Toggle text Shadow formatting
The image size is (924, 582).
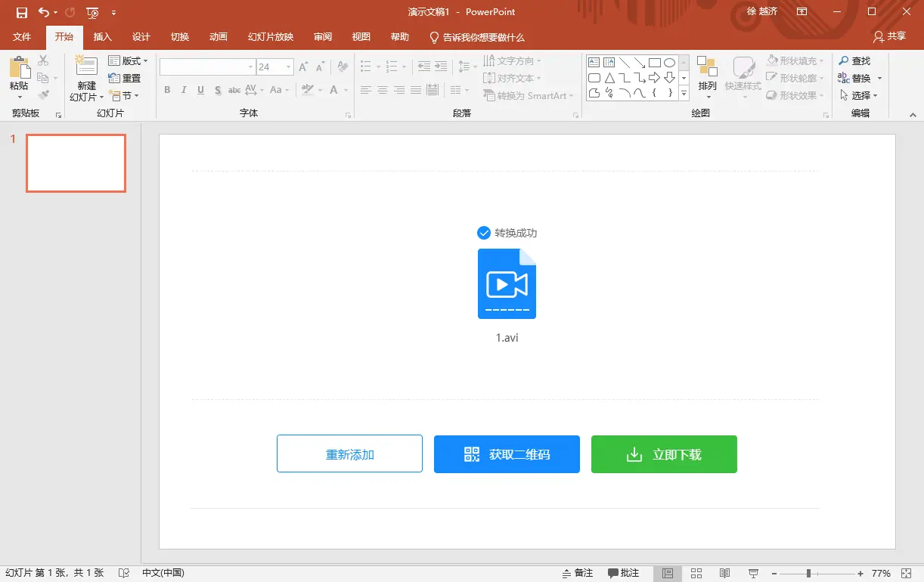(x=218, y=90)
